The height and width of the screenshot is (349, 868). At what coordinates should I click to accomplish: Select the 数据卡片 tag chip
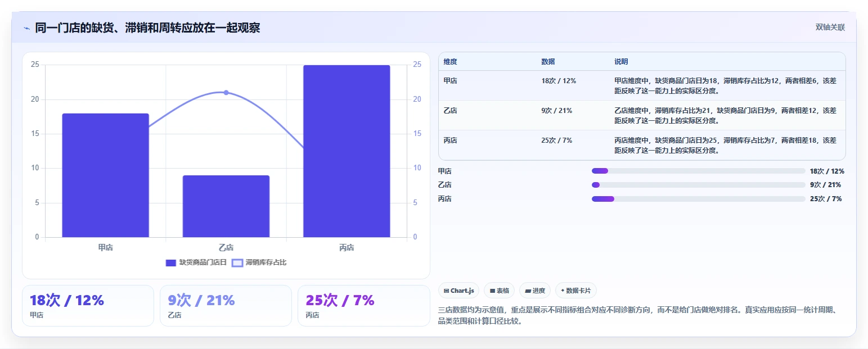point(576,291)
